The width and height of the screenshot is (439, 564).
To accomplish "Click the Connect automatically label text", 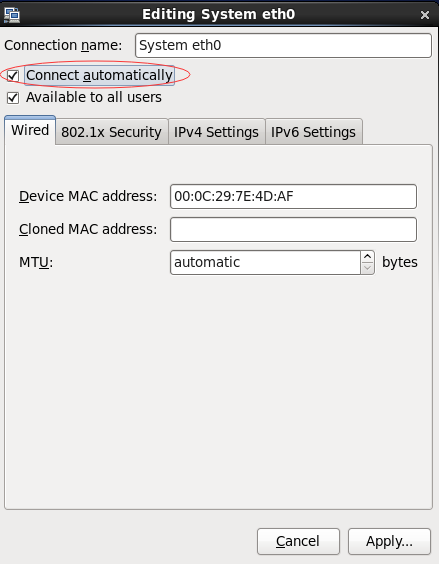I will point(99,76).
